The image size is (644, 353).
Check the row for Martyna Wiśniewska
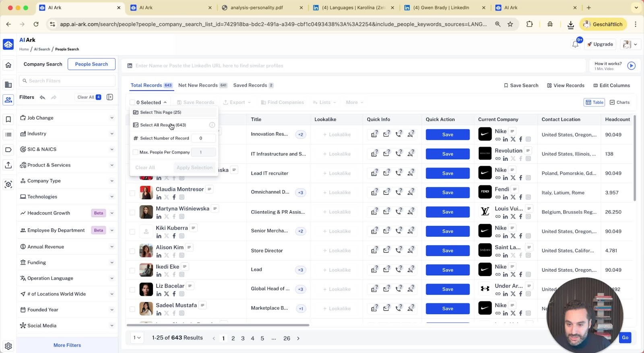point(132,212)
